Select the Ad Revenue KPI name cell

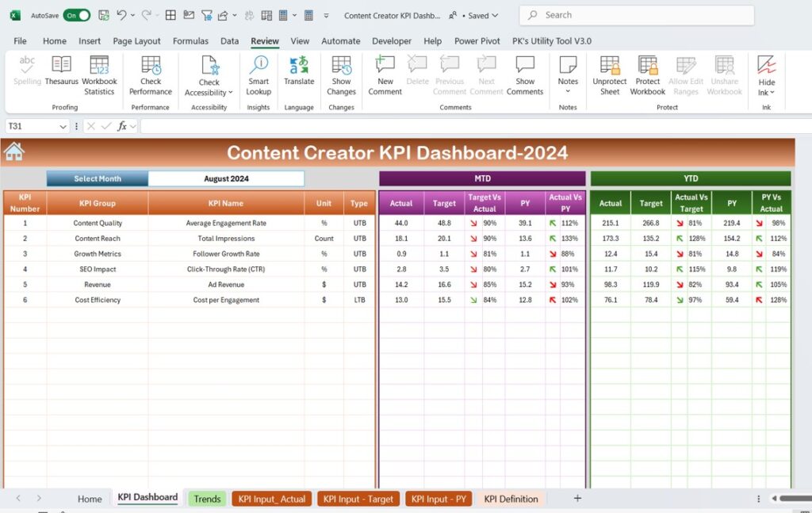(226, 284)
